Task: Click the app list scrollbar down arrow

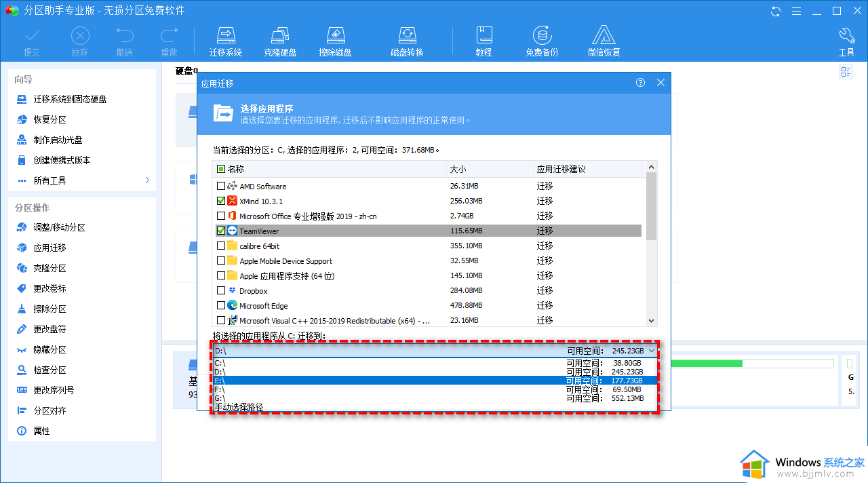Action: [652, 320]
